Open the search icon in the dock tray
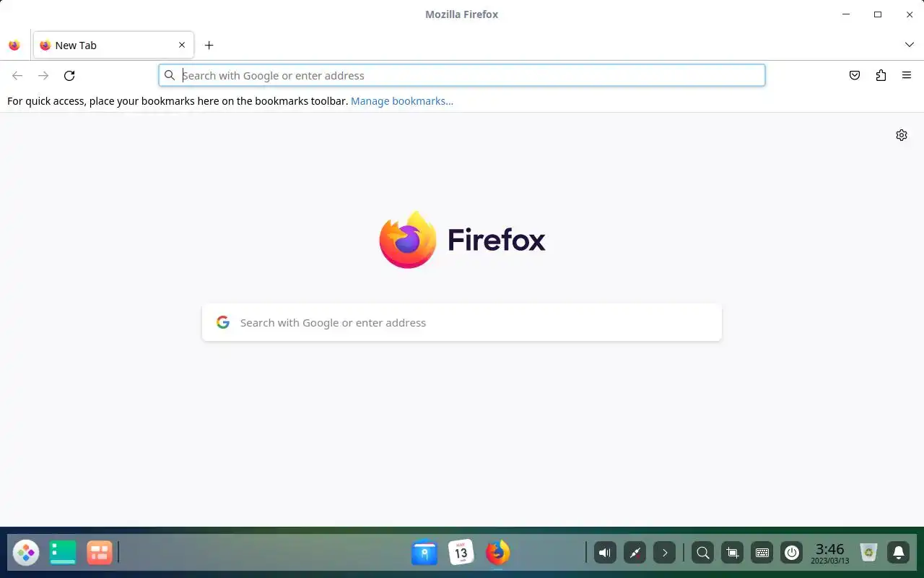Viewport: 924px width, 578px height. [x=702, y=553]
